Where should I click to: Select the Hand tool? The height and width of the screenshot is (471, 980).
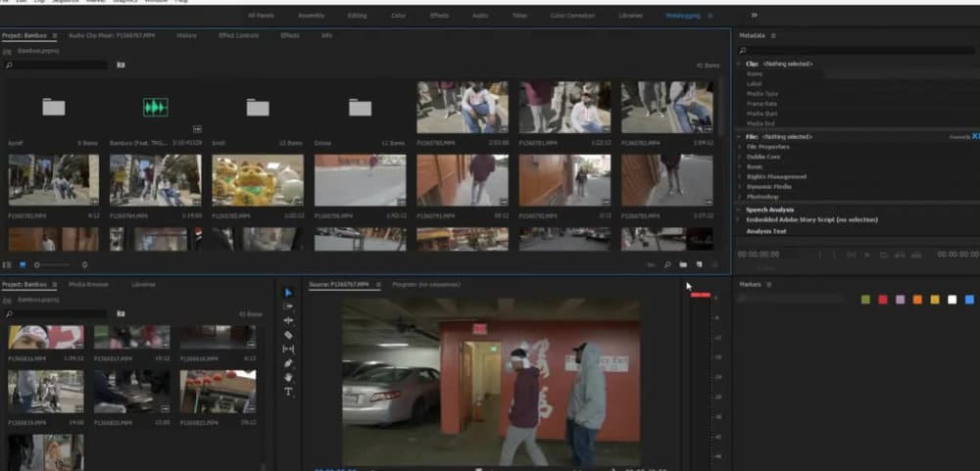click(x=288, y=377)
